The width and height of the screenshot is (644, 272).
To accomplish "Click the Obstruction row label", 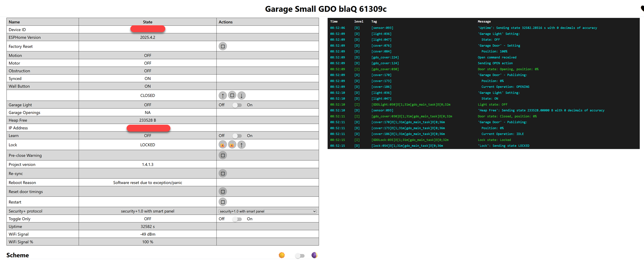I will tap(19, 71).
